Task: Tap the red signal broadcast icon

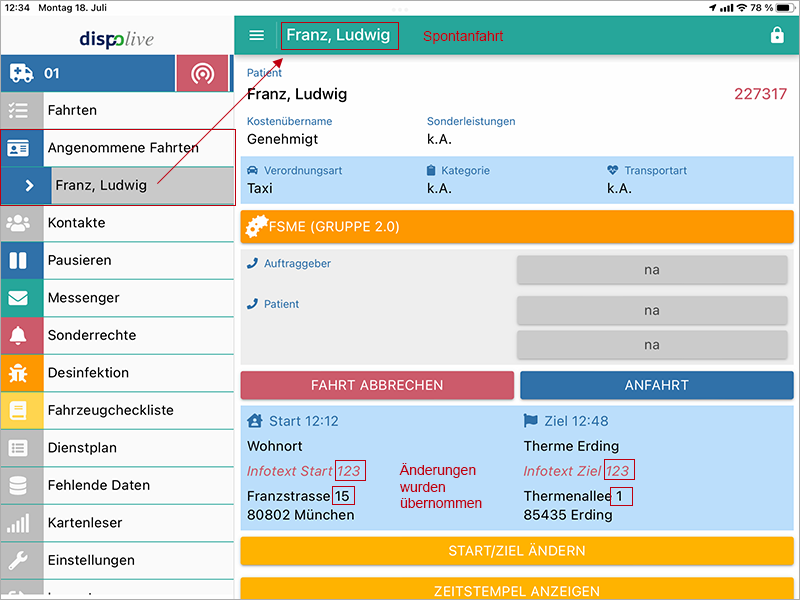Action: pyautogui.click(x=203, y=73)
